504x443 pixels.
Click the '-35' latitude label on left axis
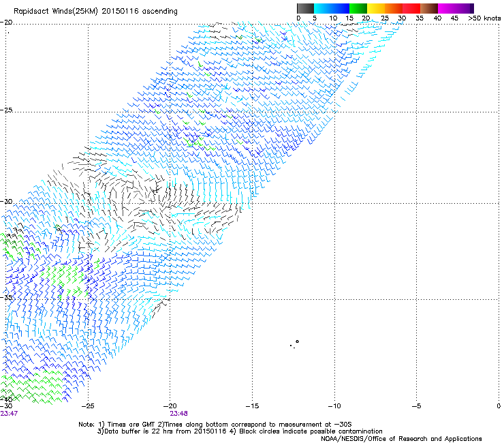pyautogui.click(x=6, y=297)
